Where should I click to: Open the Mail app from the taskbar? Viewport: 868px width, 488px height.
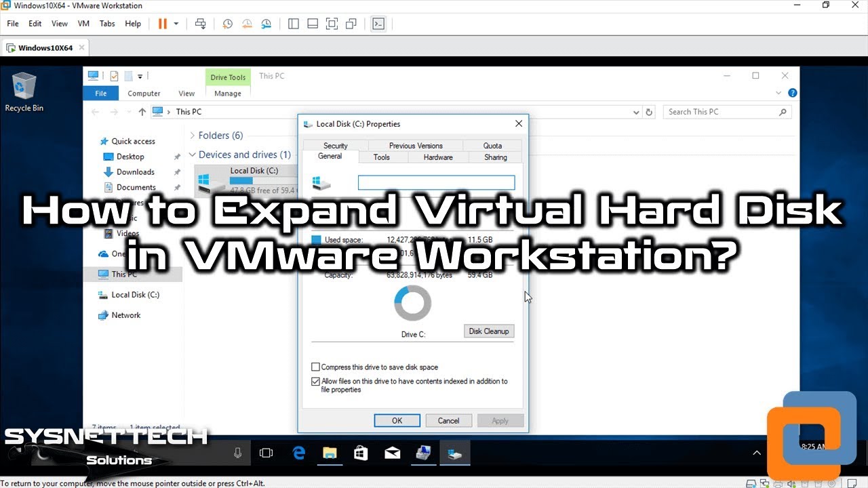point(392,453)
